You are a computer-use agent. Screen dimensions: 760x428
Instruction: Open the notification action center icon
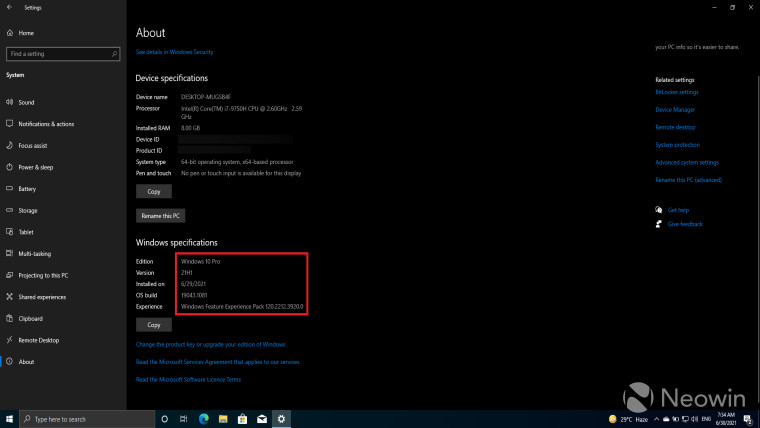748,419
